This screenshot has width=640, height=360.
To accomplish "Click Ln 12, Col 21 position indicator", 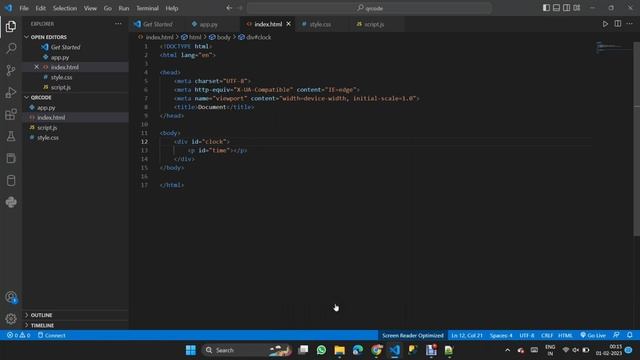I will [x=467, y=335].
